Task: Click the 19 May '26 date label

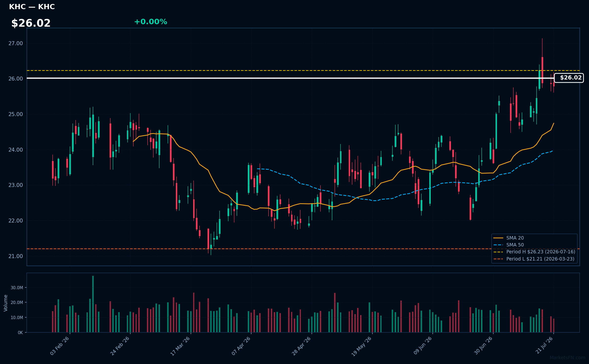Action: [362, 346]
